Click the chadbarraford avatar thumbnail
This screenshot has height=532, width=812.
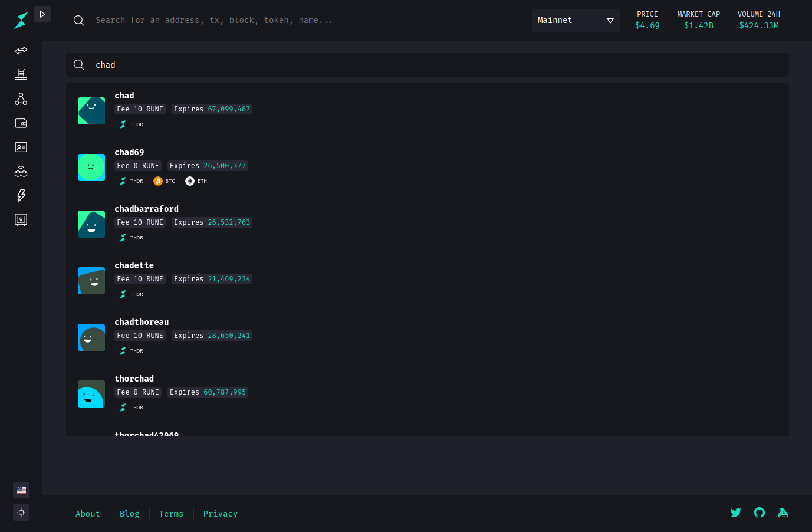[91, 224]
